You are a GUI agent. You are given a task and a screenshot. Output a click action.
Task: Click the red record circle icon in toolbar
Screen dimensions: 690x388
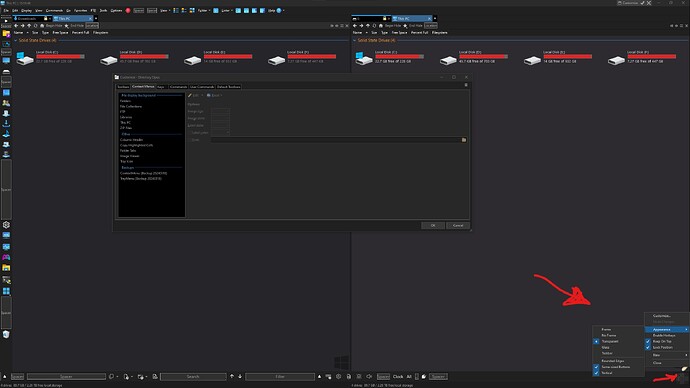click(x=128, y=10)
